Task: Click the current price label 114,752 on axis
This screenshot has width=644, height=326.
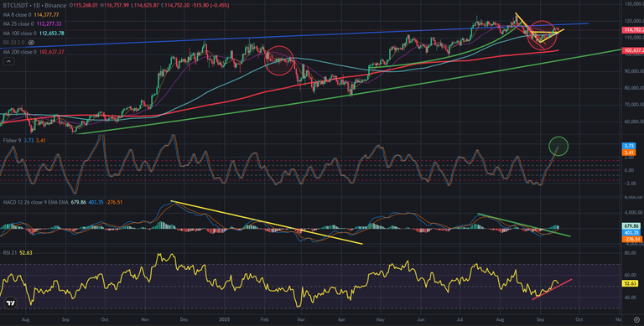Action: point(633,30)
